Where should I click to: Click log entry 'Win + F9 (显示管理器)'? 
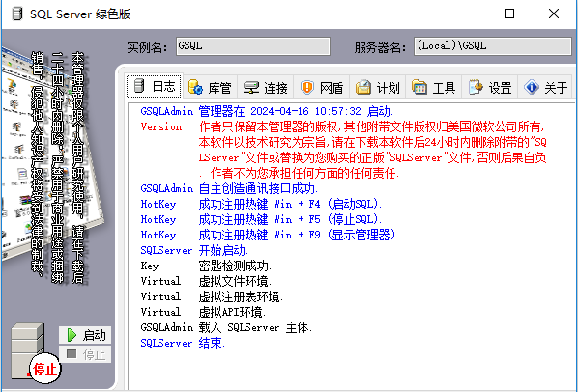pos(336,235)
